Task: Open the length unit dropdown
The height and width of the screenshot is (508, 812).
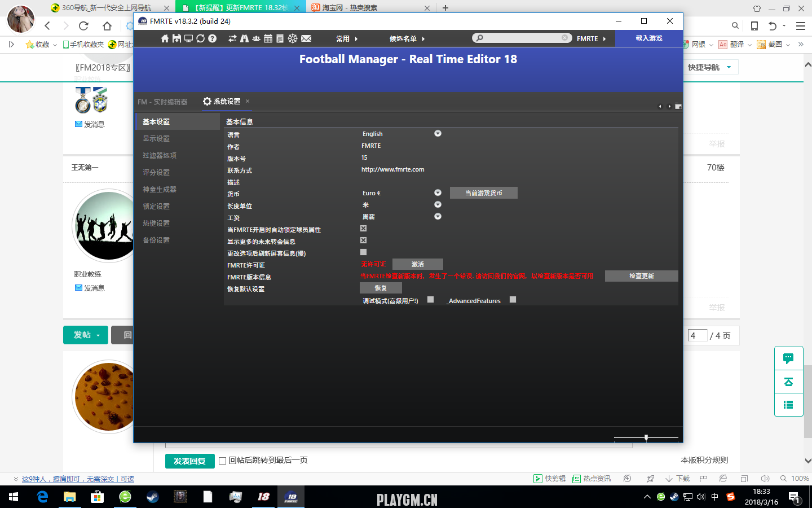Action: 438,205
